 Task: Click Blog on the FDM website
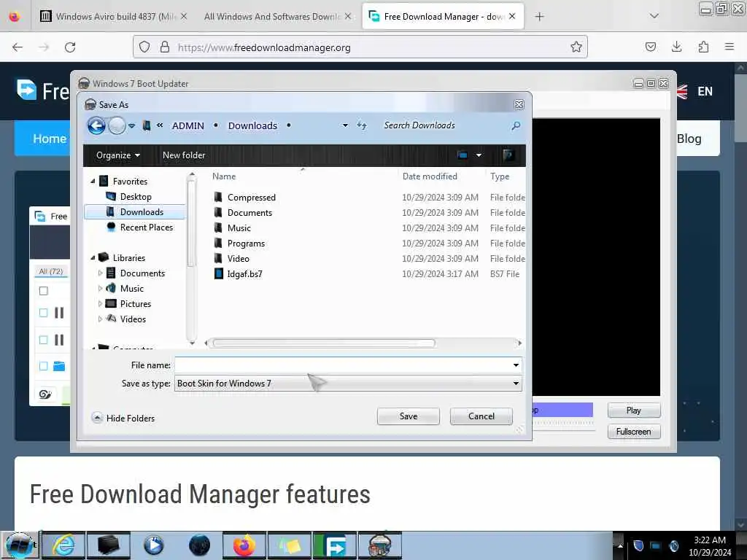pyautogui.click(x=689, y=139)
